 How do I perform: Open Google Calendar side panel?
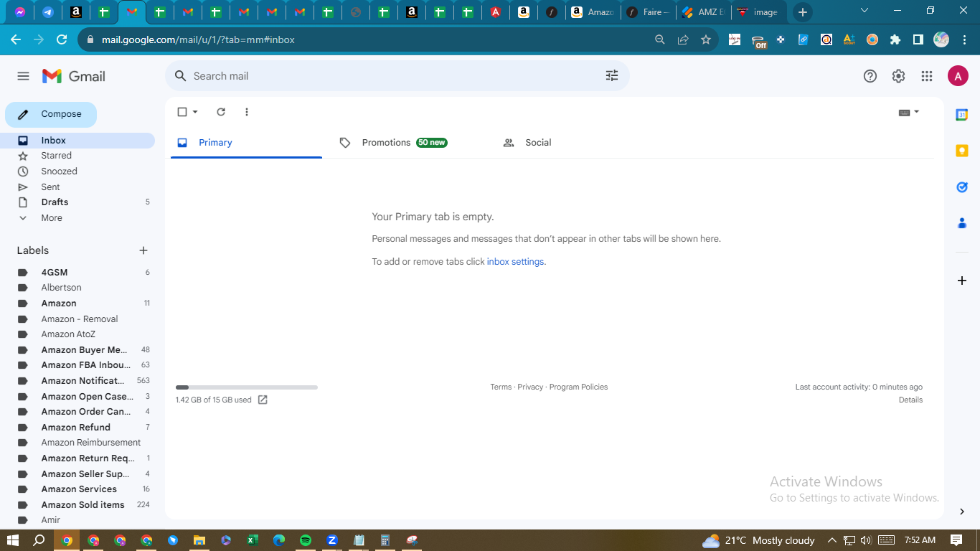(x=962, y=115)
